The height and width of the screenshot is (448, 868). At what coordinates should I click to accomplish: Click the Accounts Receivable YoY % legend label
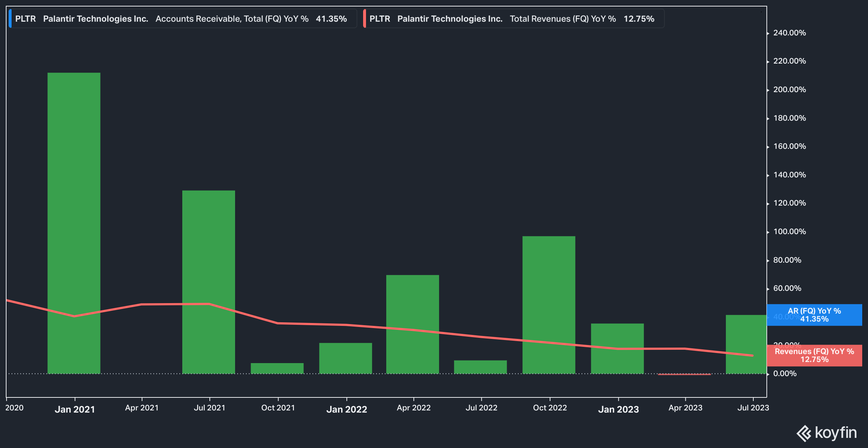point(183,19)
